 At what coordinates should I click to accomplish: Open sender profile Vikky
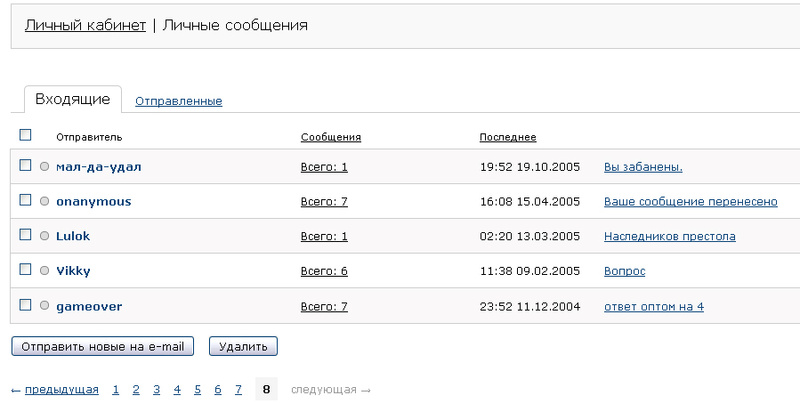coord(73,271)
